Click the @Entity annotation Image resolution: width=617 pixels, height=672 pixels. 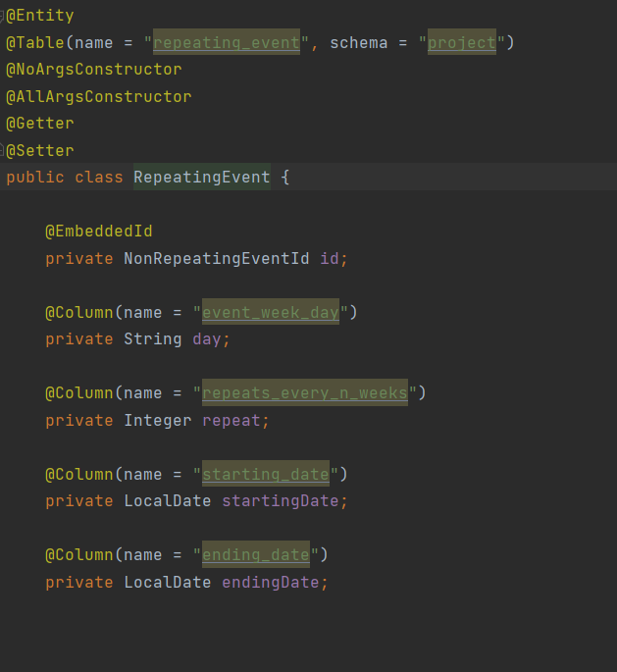tap(43, 16)
